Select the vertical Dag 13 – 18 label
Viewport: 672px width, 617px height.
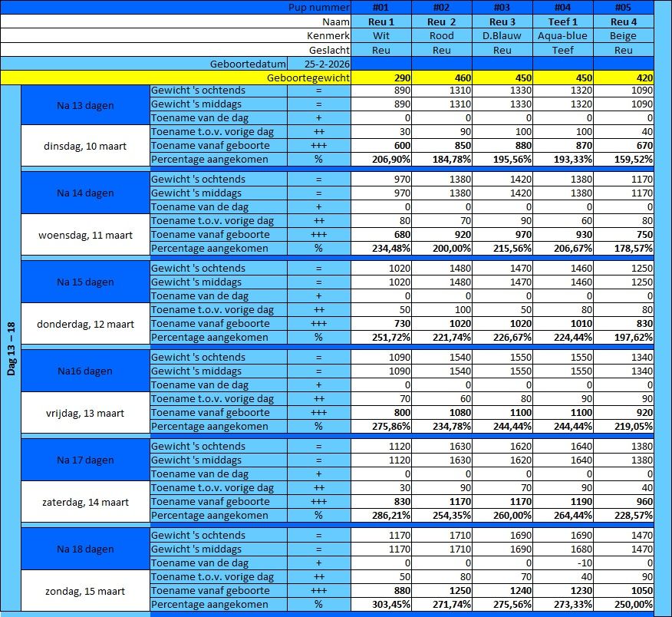pos(11,349)
